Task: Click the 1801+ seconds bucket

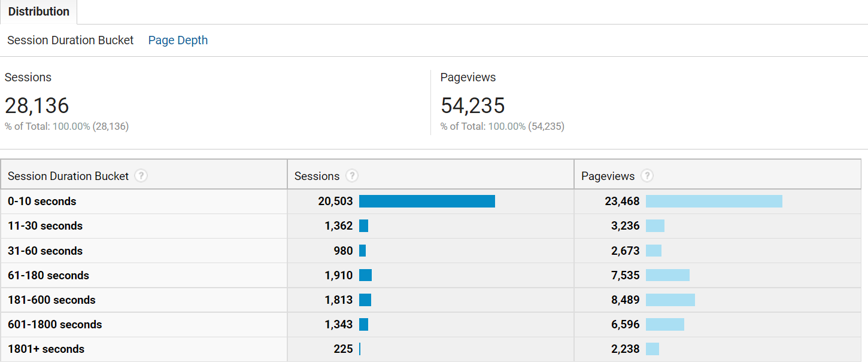Action: (46, 349)
